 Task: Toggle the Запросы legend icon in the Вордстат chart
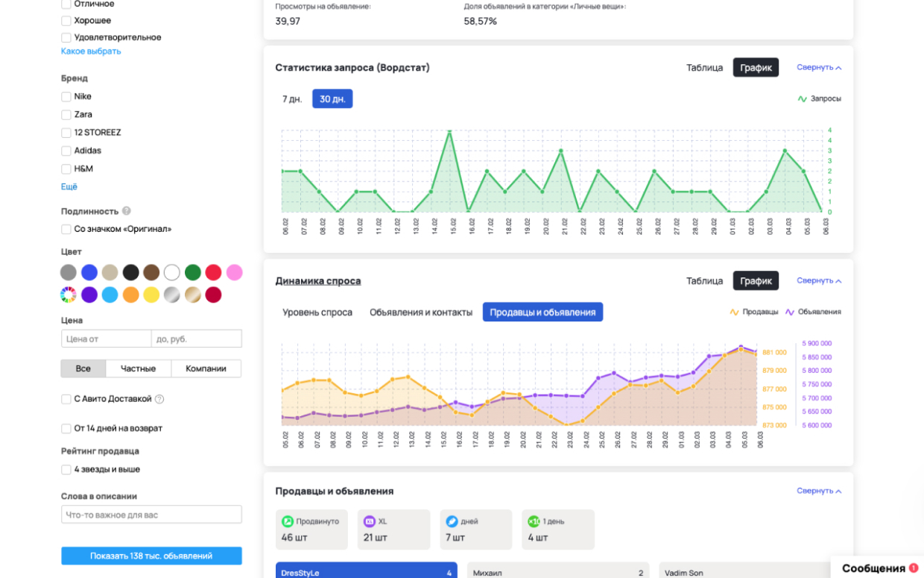coord(803,98)
